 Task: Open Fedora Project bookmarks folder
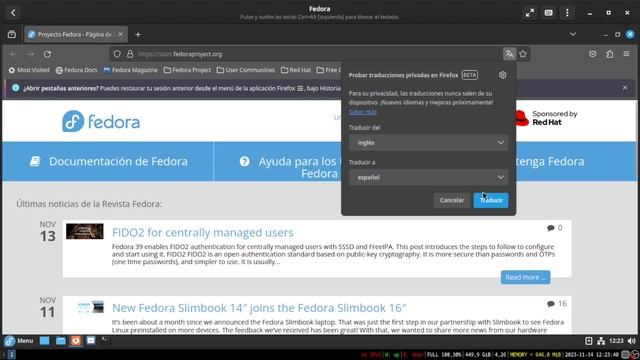point(187,70)
